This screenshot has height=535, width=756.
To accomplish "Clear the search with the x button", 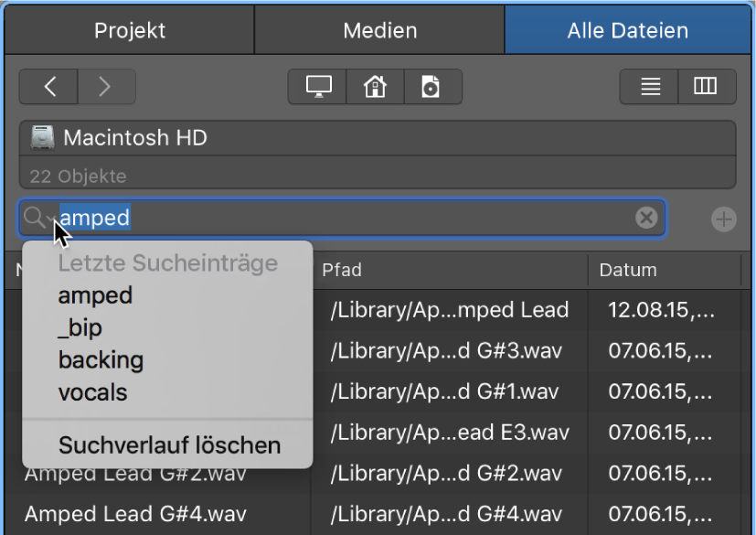I will [x=646, y=218].
